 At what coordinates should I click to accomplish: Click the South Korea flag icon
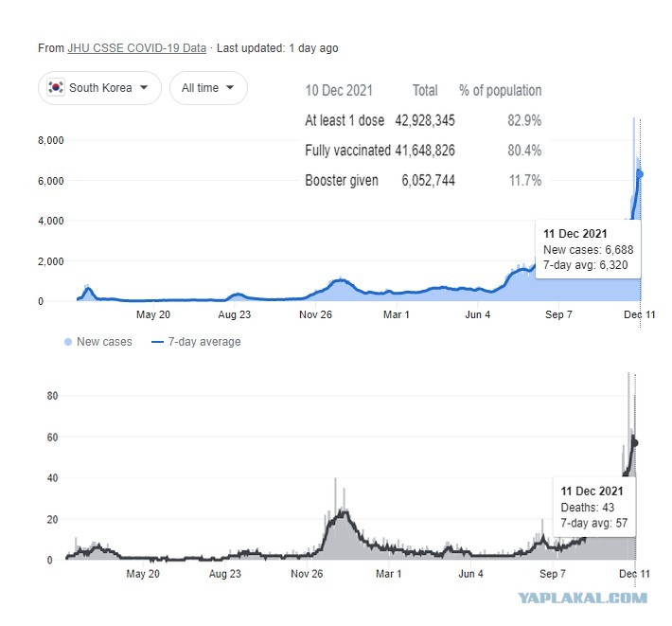click(56, 87)
